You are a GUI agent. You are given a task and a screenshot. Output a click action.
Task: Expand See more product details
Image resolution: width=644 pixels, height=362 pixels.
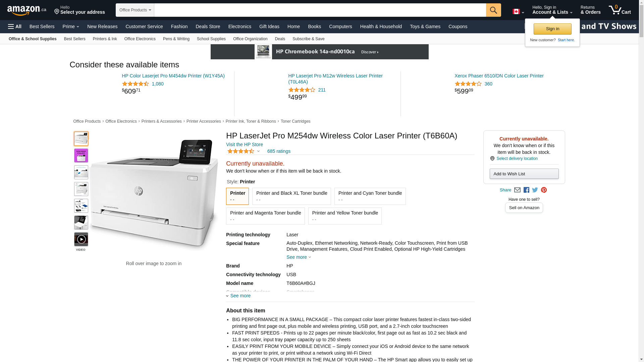click(238, 296)
